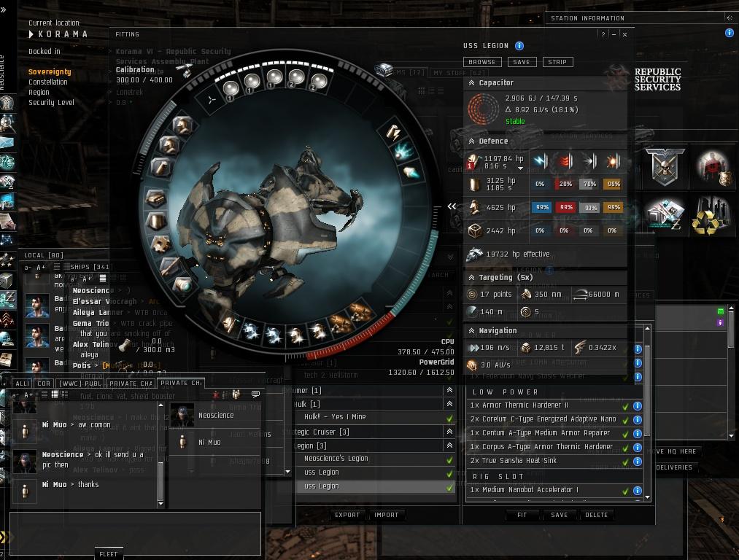
Task: Toggle check for Medium Nanobot Accelerator I
Action: click(625, 491)
